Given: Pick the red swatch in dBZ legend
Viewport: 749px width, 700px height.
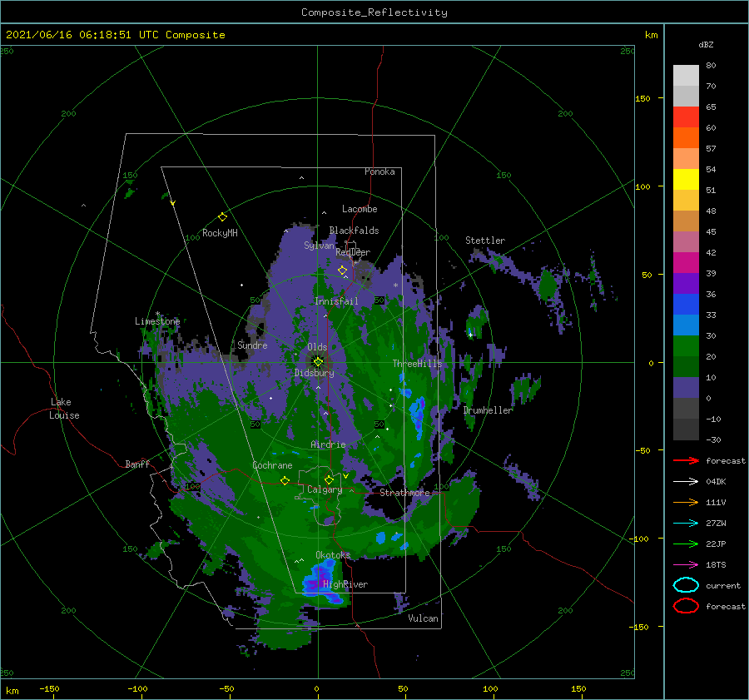Looking at the screenshot, I should [x=686, y=117].
